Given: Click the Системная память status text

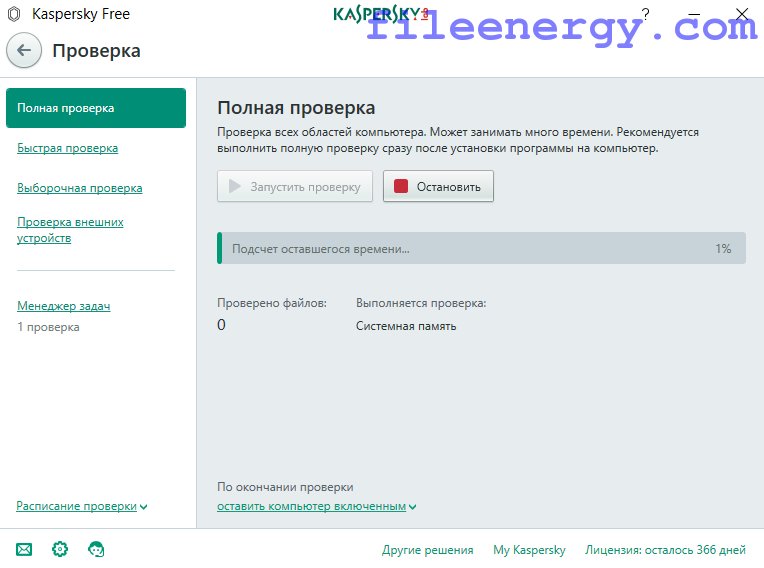Looking at the screenshot, I should (406, 326).
